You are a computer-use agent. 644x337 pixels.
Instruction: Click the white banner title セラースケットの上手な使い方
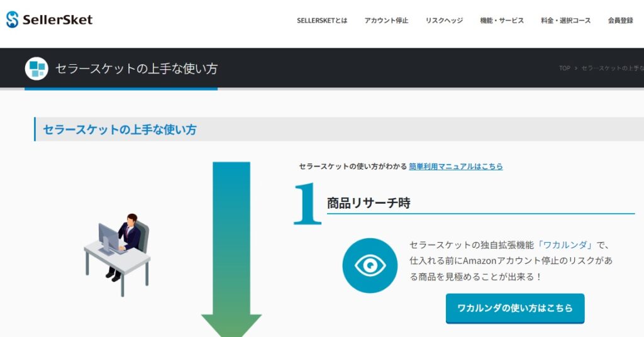[136, 69]
